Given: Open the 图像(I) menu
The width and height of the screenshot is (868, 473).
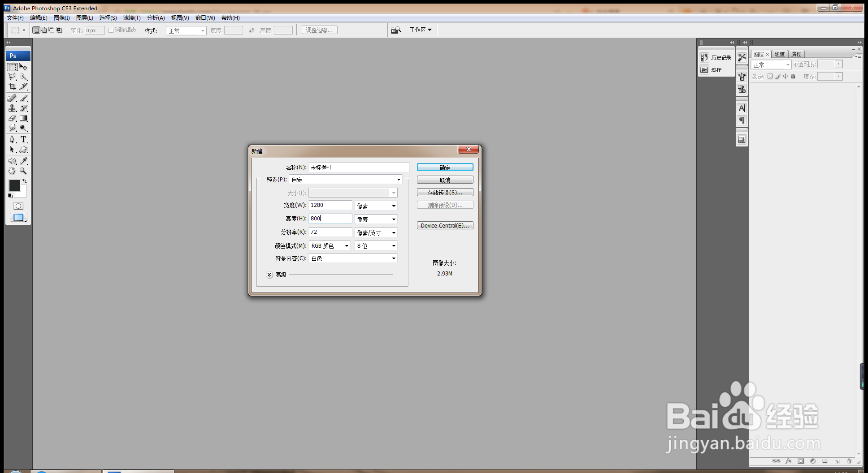Looking at the screenshot, I should (61, 18).
